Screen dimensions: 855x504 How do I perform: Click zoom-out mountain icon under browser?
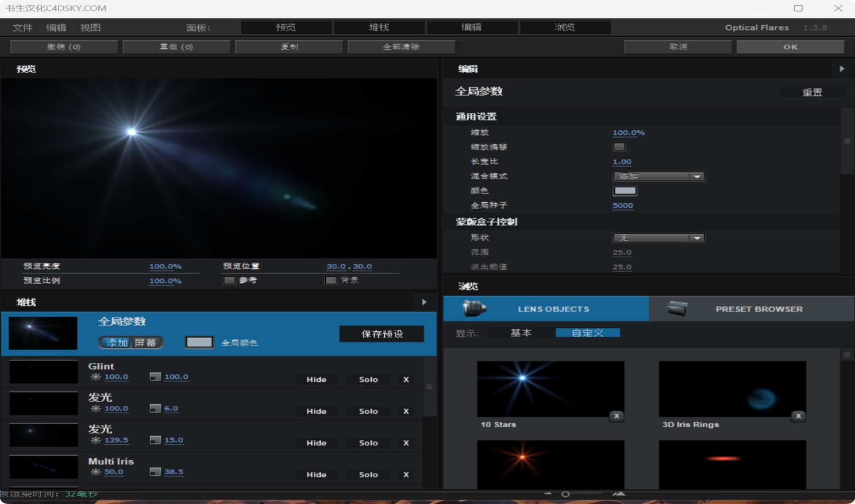(548, 493)
